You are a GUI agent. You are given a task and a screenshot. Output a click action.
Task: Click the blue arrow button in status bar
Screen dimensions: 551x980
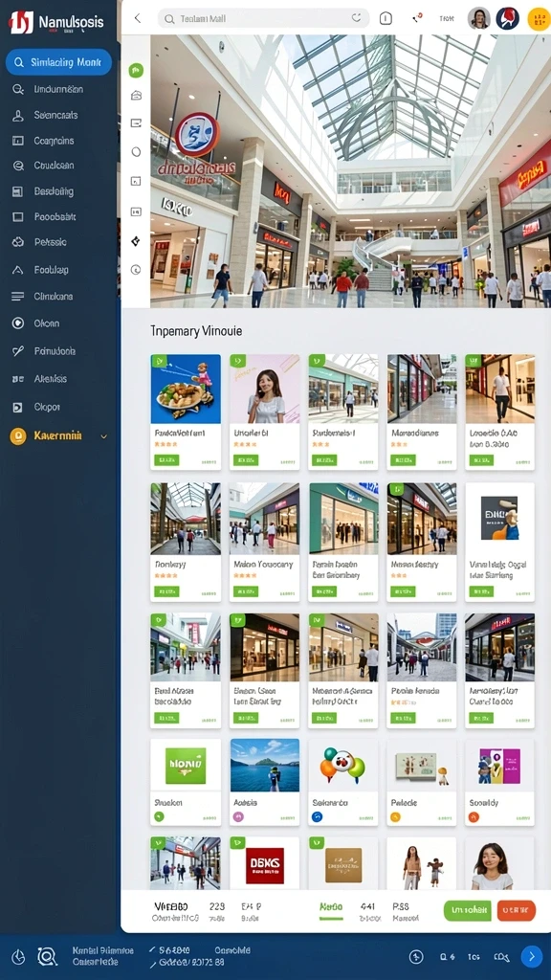[532, 956]
